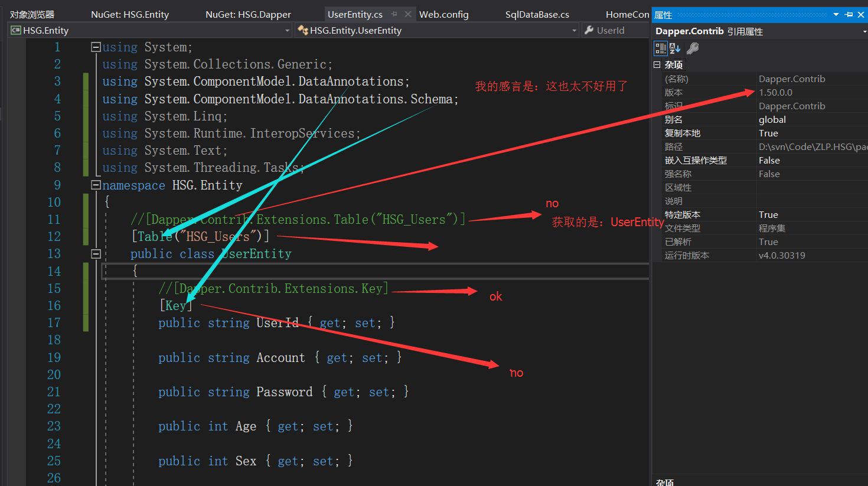868x486 pixels.
Task: Select the UserEntity.cs tab
Action: point(355,14)
